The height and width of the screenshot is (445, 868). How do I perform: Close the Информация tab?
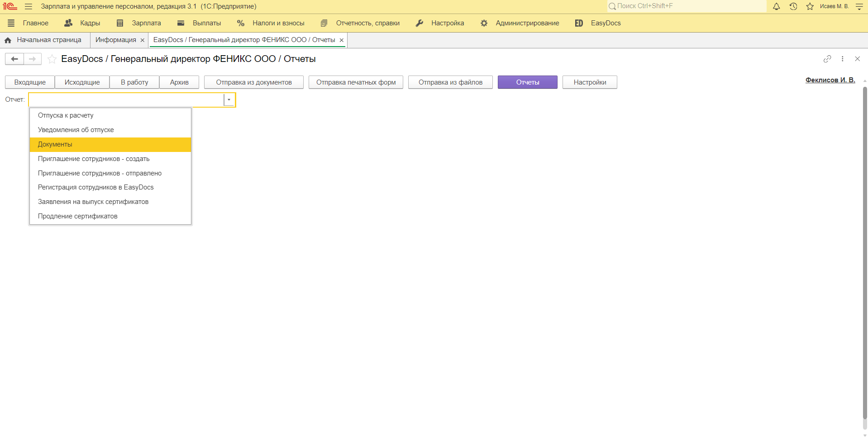click(143, 40)
